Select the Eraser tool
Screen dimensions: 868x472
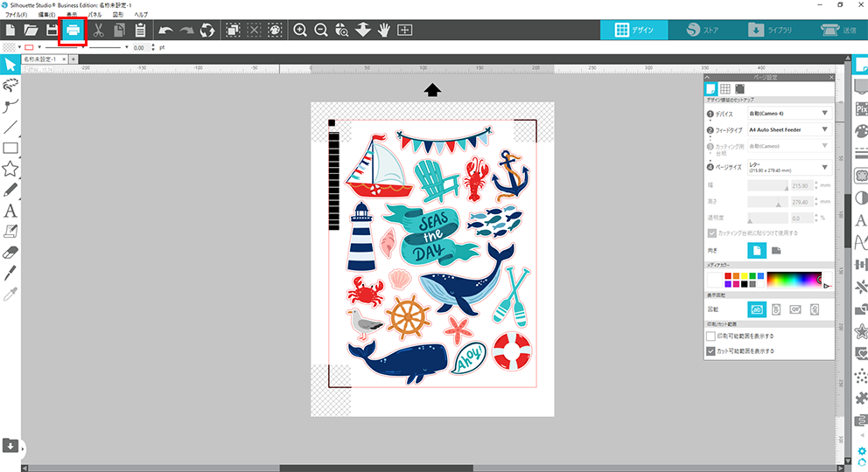[x=10, y=253]
